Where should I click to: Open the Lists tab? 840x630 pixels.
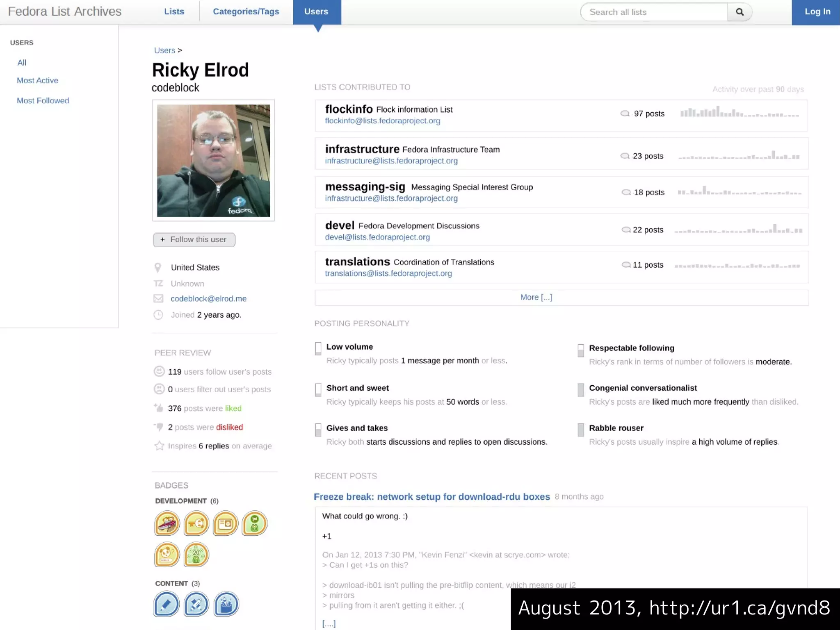coord(174,11)
